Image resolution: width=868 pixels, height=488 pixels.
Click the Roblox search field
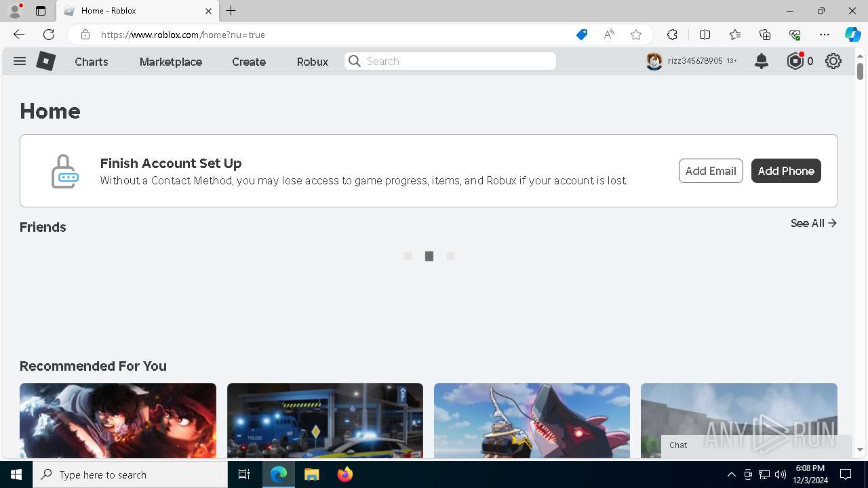[450, 61]
